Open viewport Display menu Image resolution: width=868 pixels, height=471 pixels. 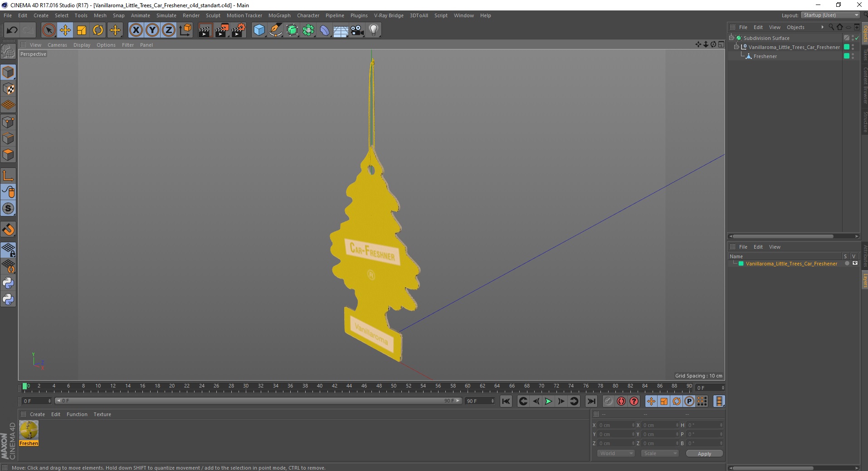point(82,45)
